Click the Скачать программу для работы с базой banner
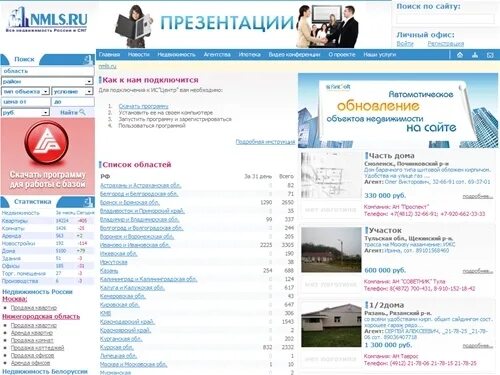500x375 pixels. (x=48, y=156)
